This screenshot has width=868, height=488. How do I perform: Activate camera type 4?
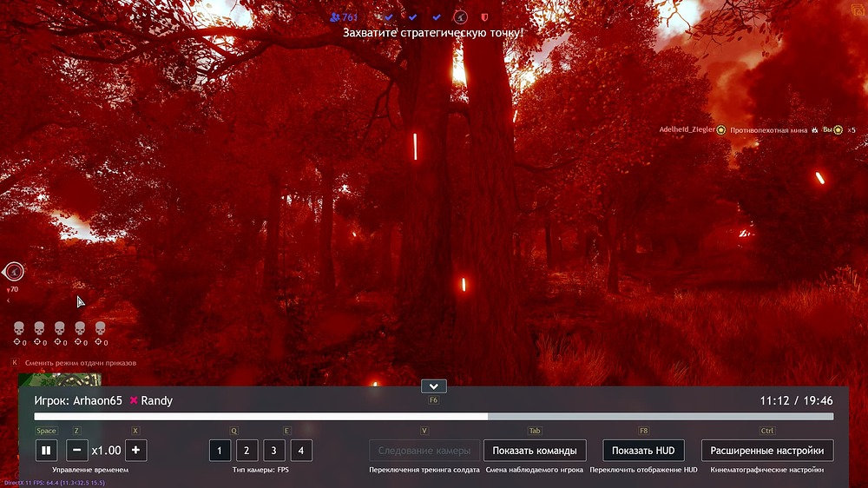tap(301, 451)
